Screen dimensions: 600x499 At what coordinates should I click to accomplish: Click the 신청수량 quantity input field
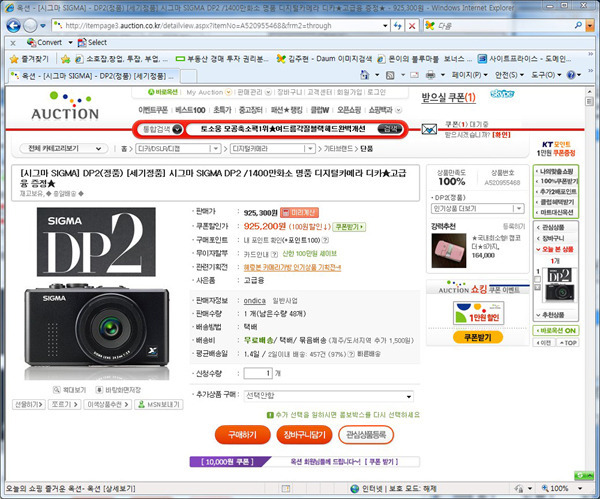258,373
